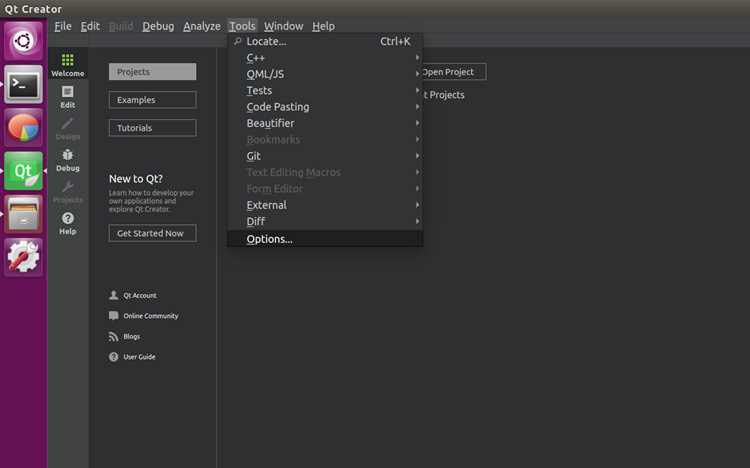This screenshot has height=468, width=750.
Task: Click the New to Qt? heading
Action: [x=136, y=178]
